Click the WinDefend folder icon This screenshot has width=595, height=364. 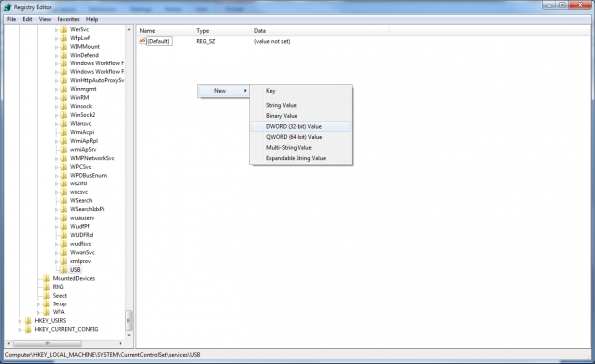click(64, 55)
